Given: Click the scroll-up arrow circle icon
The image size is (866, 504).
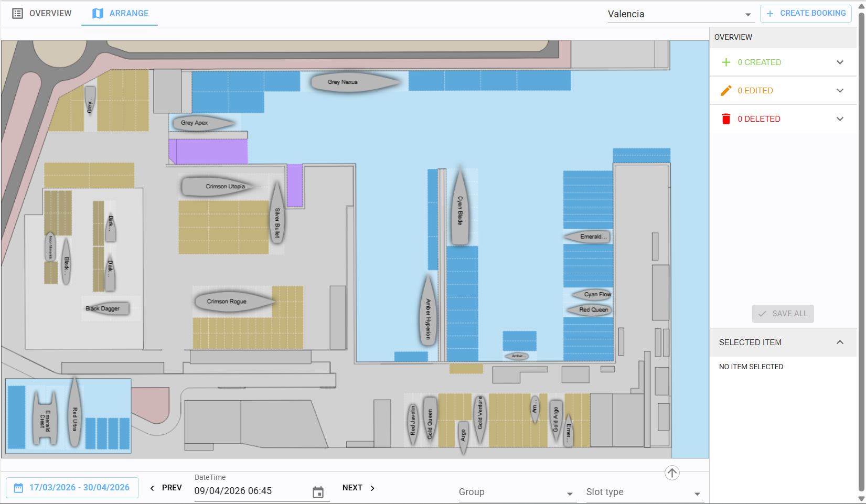Looking at the screenshot, I should click(x=672, y=473).
